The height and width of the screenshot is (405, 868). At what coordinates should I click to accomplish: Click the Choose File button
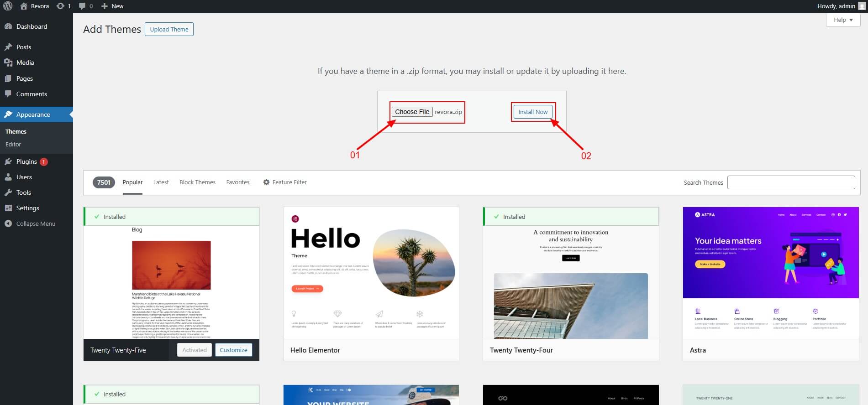pos(412,112)
